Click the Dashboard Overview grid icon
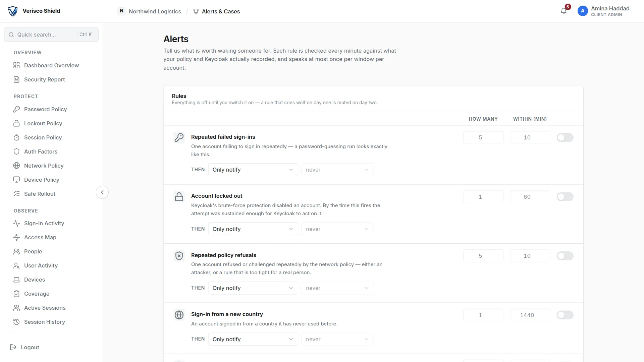644x362 pixels. point(16,65)
